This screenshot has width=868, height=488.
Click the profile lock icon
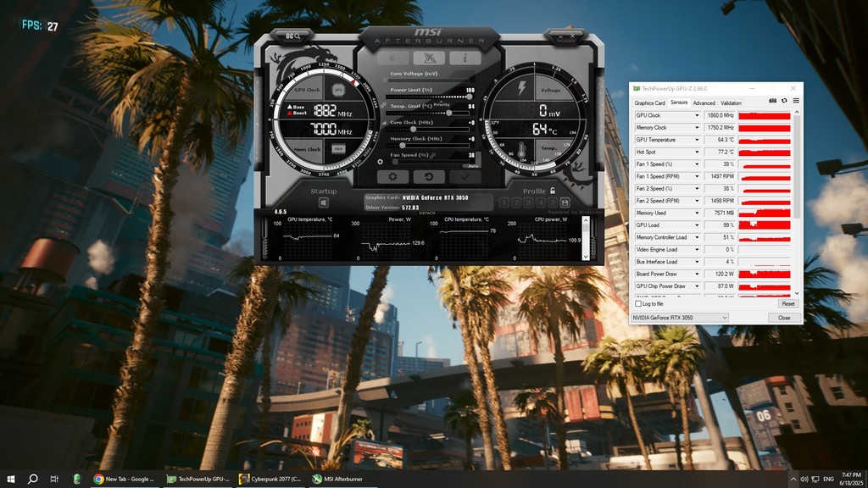pos(553,191)
